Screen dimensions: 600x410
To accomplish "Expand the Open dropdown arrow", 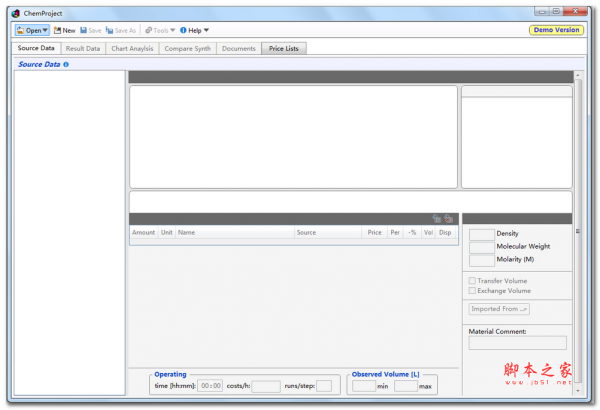I will (45, 30).
